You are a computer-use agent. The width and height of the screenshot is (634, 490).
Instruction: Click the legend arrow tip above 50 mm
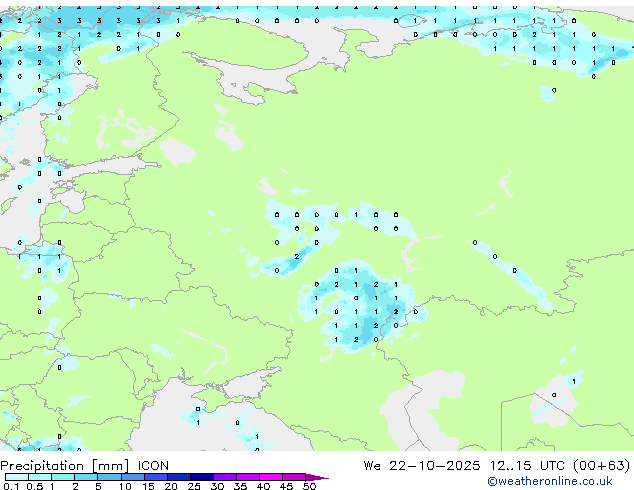(316, 477)
